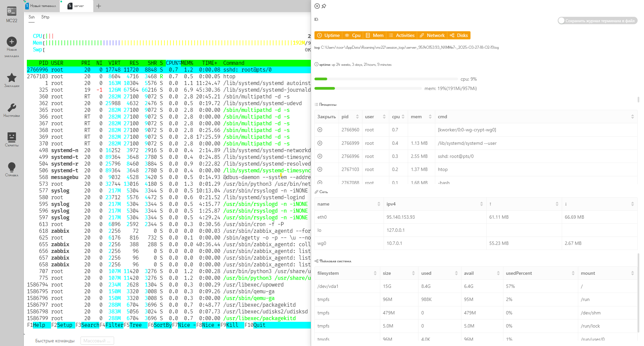Viewport: 644px width, 346px height.
Task: Open Settings wrench icon in sidebar
Action: click(x=12, y=108)
